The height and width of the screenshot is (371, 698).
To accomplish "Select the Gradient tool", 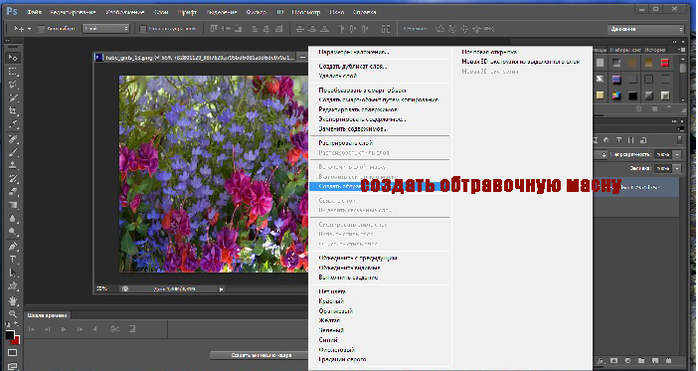I will click(12, 205).
